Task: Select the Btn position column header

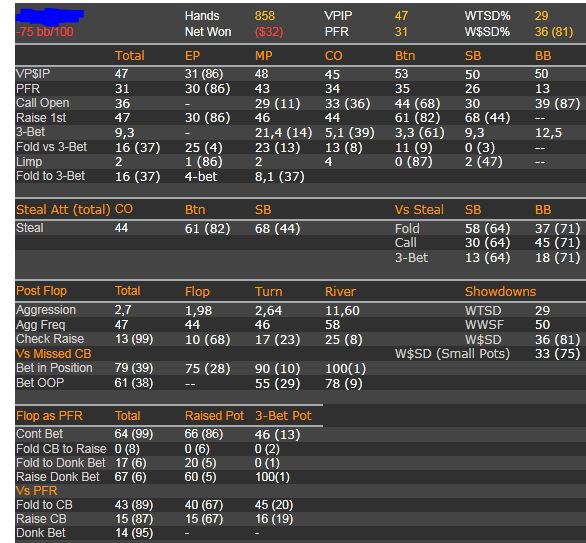Action: tap(405, 56)
